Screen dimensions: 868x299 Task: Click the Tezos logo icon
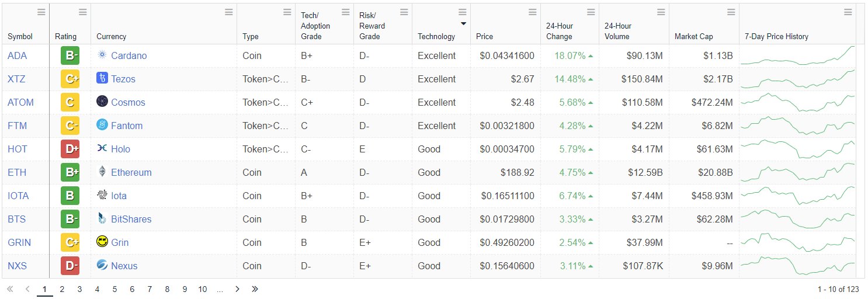point(102,78)
